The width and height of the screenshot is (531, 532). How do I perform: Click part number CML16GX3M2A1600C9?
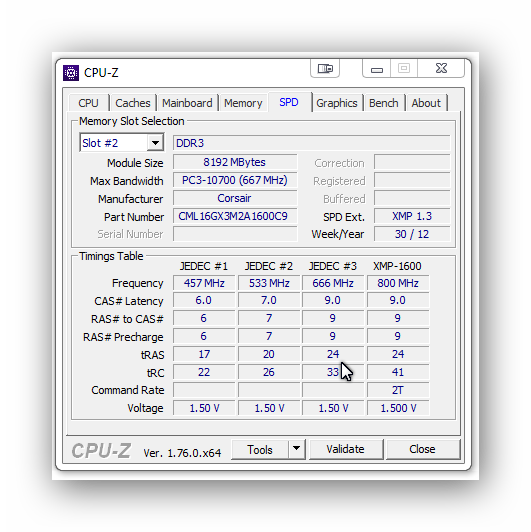click(x=235, y=216)
